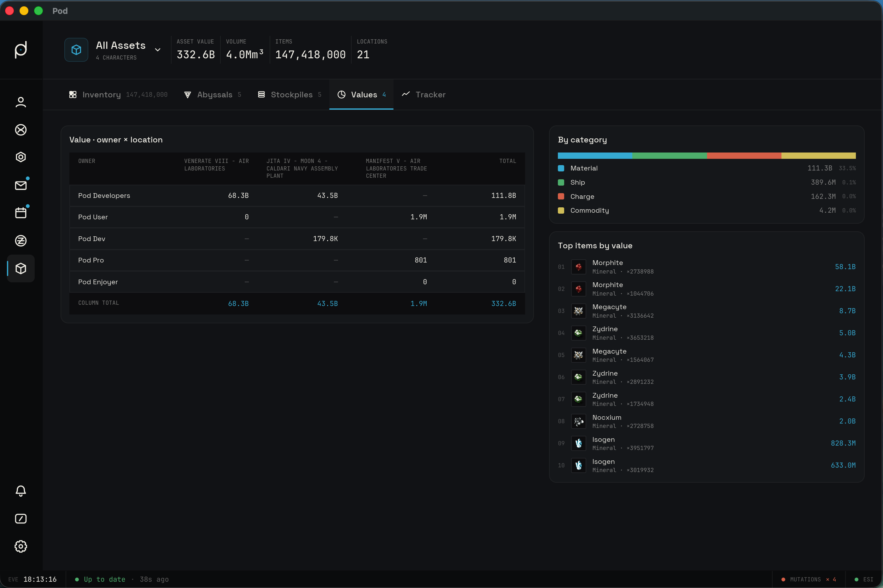Open the mail sidebar icon

[20, 185]
